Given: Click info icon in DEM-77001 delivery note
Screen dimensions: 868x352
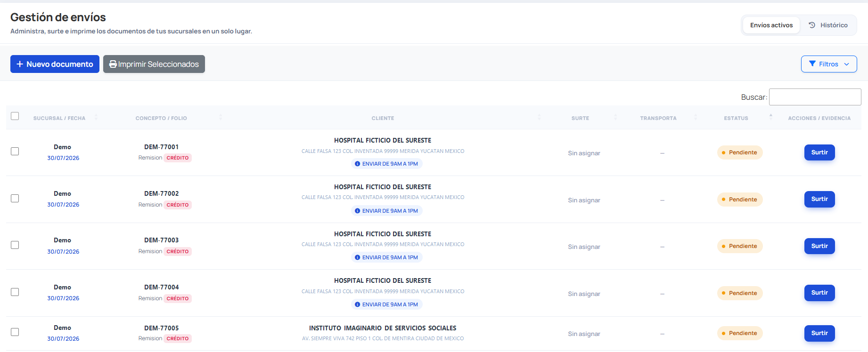Looking at the screenshot, I should [x=357, y=164].
